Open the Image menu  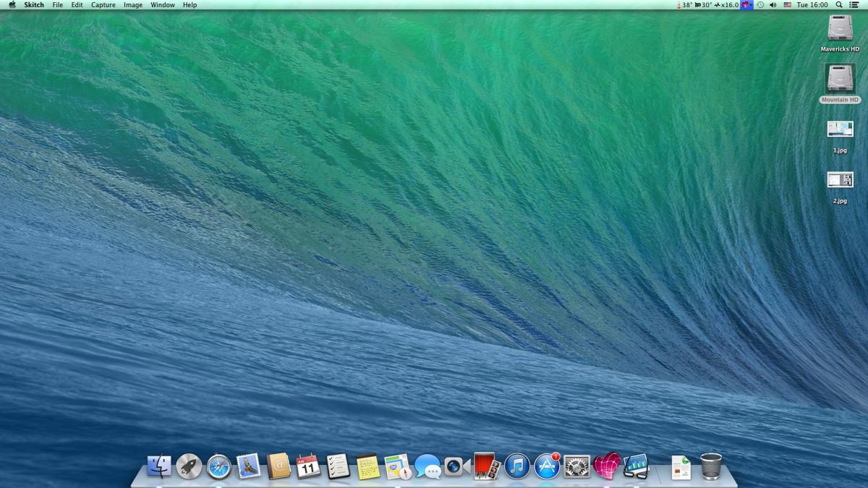[133, 5]
